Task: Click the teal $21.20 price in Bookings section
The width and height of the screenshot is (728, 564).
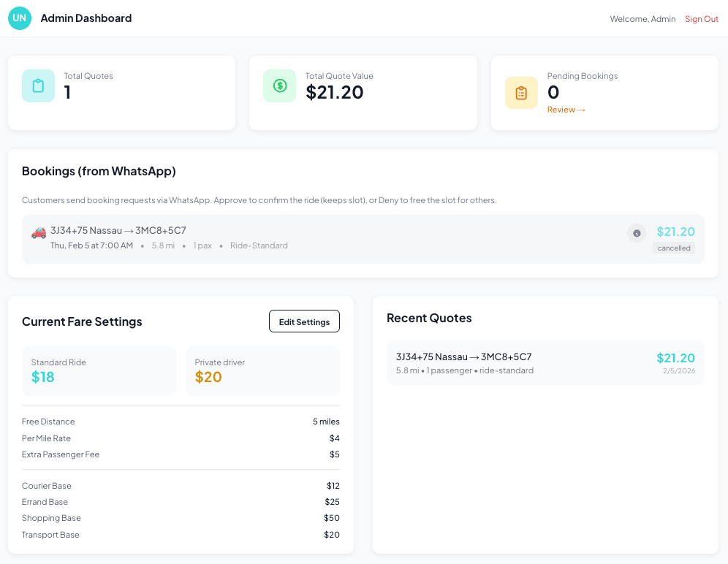Action: pos(675,231)
